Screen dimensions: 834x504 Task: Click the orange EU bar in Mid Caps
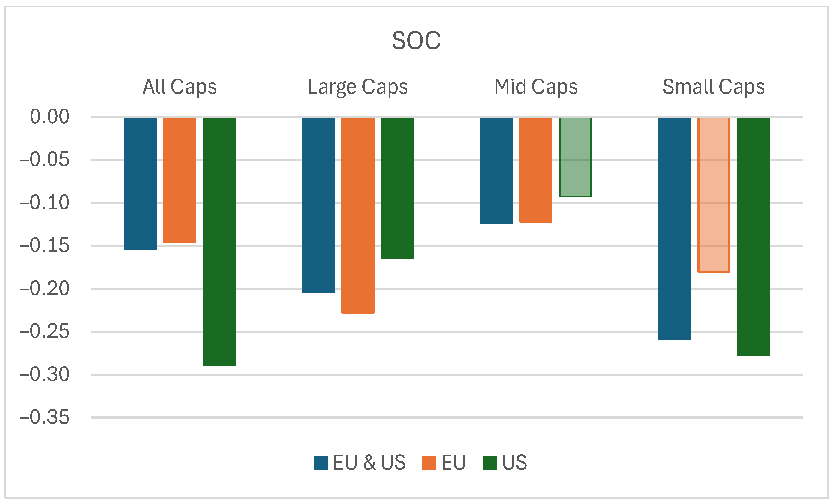click(x=535, y=170)
